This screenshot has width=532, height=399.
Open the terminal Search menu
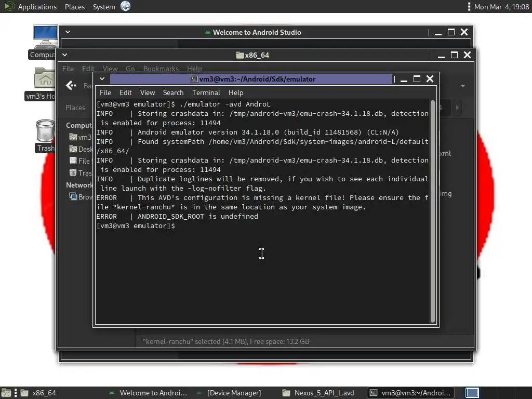coord(173,92)
